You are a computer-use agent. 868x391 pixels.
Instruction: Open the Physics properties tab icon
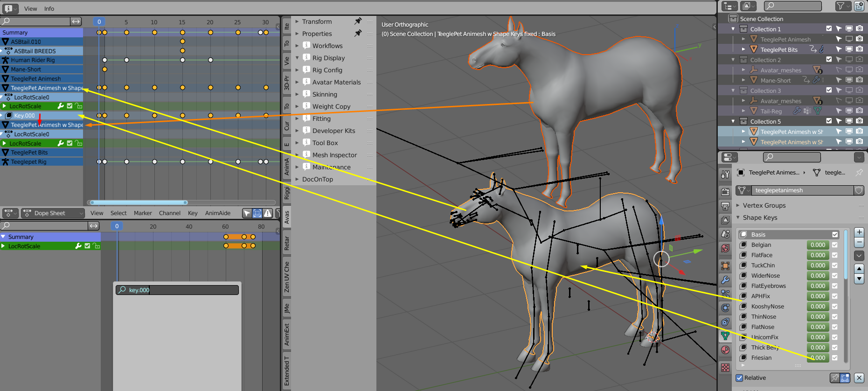point(725,307)
